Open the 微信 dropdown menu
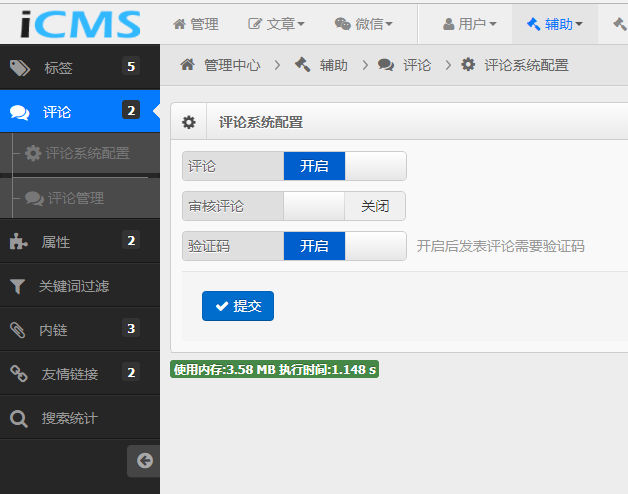 (363, 24)
